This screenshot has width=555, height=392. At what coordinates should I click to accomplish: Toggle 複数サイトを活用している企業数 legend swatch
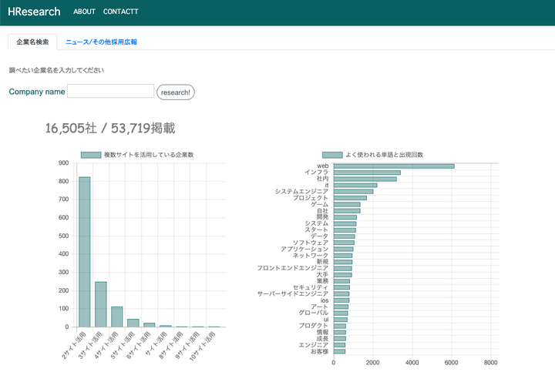click(91, 155)
